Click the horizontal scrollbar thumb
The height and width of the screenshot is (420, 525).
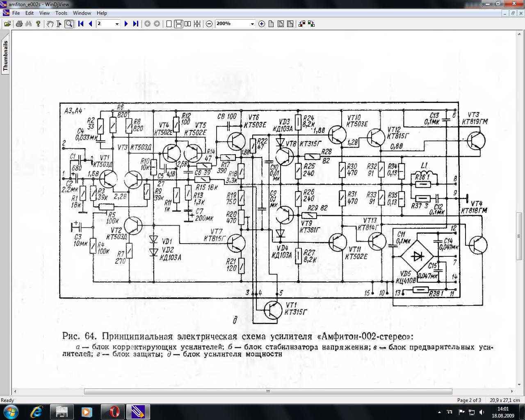268,391
